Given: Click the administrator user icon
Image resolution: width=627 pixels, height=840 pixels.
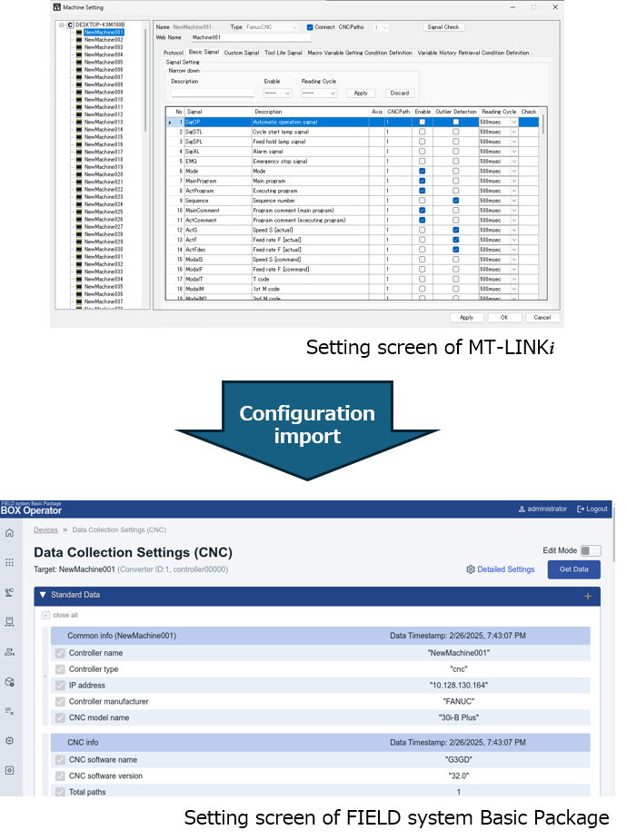Looking at the screenshot, I should click(x=521, y=509).
